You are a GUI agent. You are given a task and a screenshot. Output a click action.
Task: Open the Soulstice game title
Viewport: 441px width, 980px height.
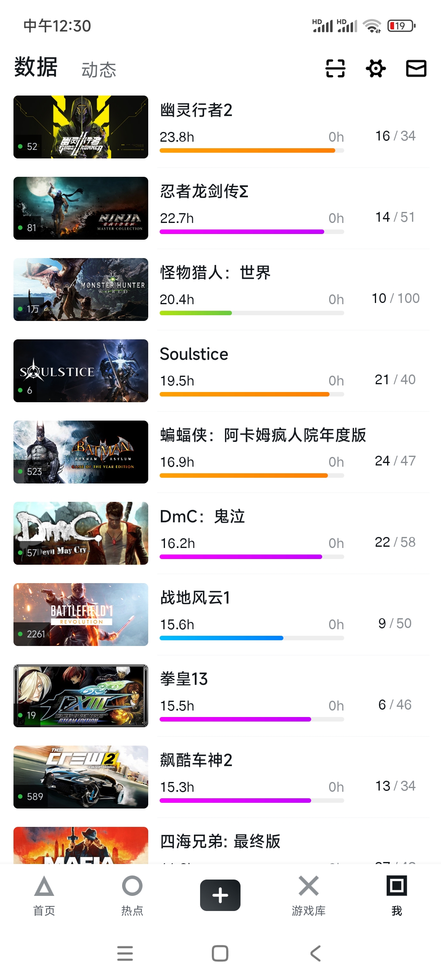194,354
